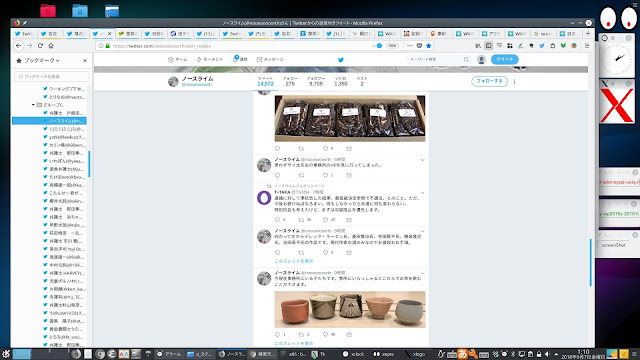
Task: Open the 通知 navigation item
Action: pos(240,60)
